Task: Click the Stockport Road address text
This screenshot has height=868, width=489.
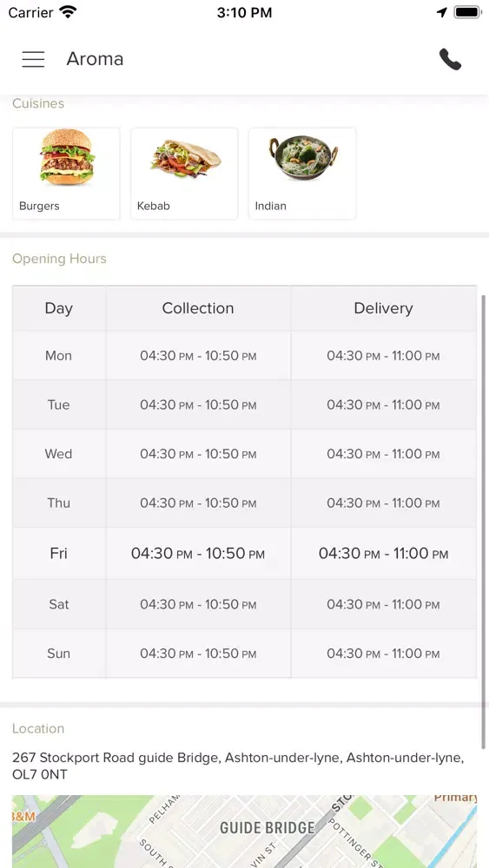Action: tap(238, 766)
